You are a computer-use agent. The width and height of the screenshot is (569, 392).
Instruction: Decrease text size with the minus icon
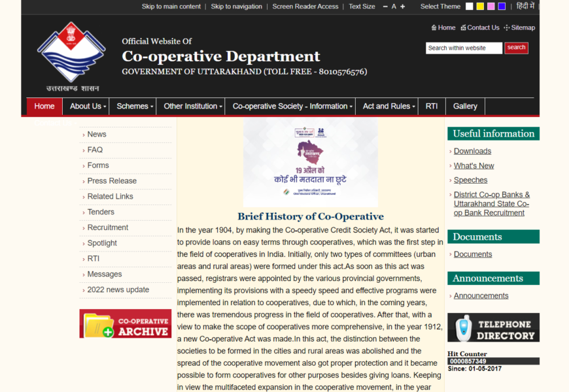[385, 7]
